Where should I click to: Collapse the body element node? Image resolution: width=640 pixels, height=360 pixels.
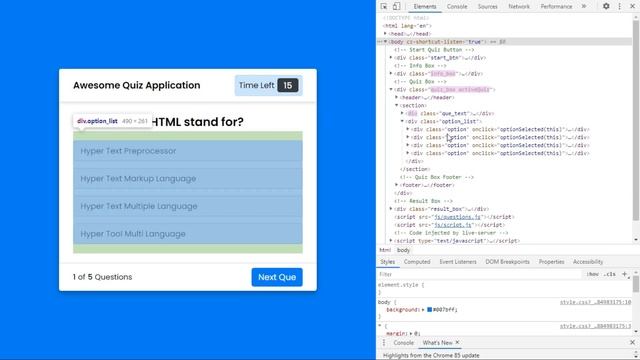click(x=385, y=42)
